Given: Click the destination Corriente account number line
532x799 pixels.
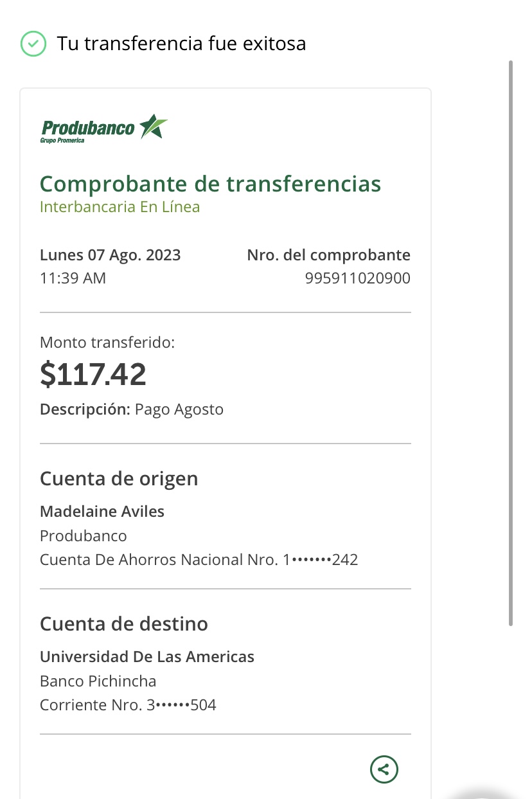Looking at the screenshot, I should (x=128, y=705).
